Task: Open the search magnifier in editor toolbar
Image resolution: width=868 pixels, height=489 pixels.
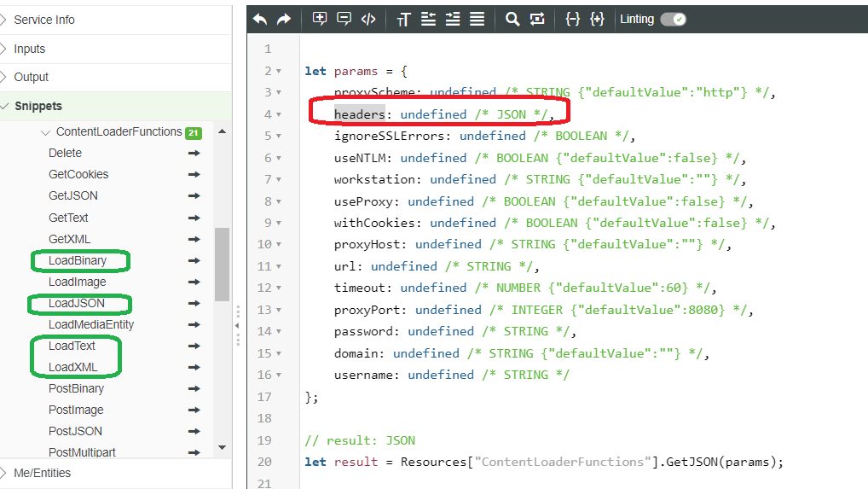Action: pyautogui.click(x=512, y=19)
